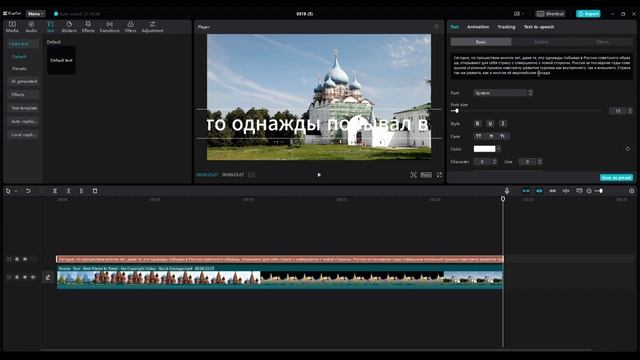Click the Split tool in timeline toolbar

pyautogui.click(x=55, y=191)
